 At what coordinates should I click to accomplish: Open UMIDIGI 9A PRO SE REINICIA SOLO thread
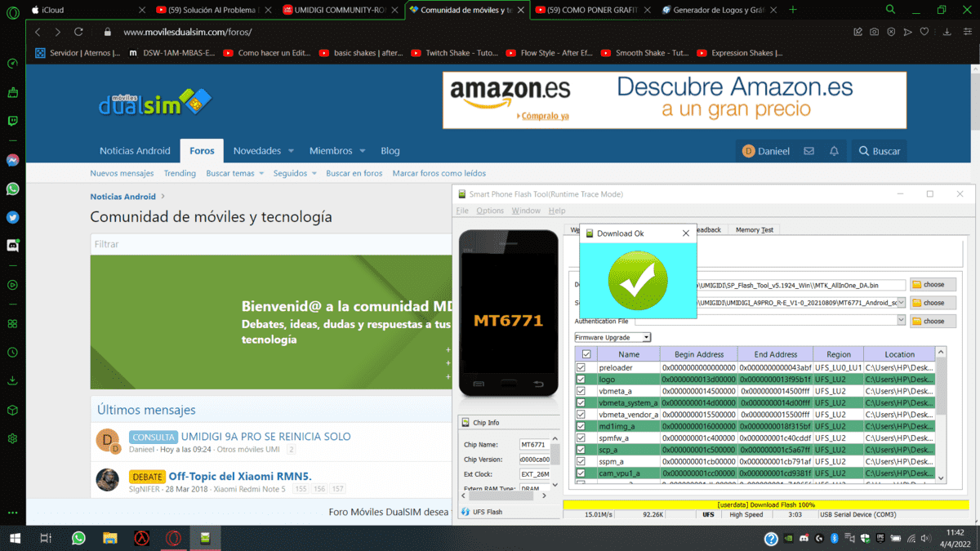[265, 437]
